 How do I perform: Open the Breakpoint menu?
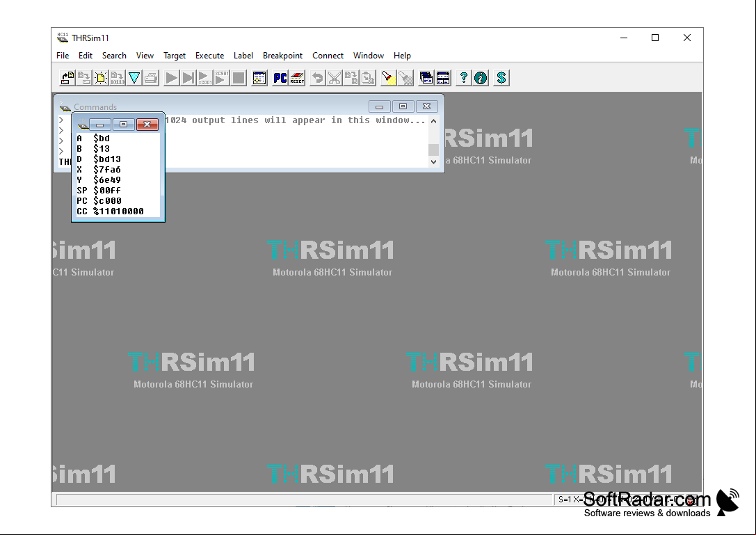click(282, 56)
